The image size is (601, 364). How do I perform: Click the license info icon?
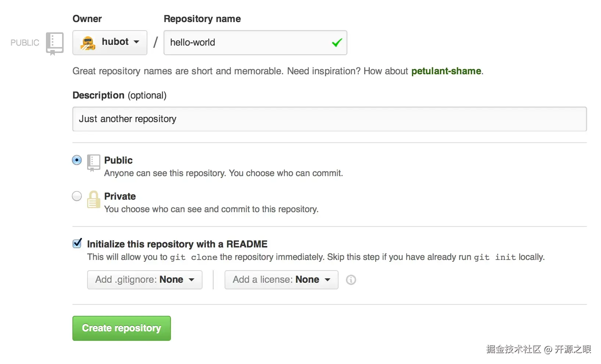click(x=351, y=280)
